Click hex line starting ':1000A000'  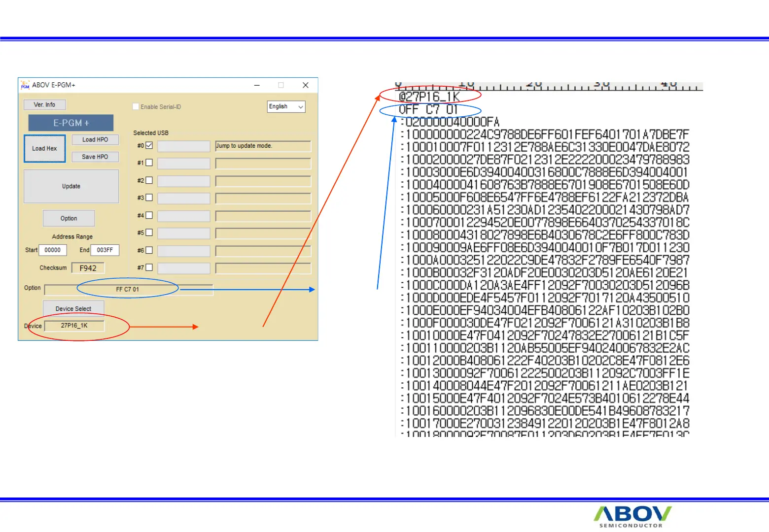[545, 260]
